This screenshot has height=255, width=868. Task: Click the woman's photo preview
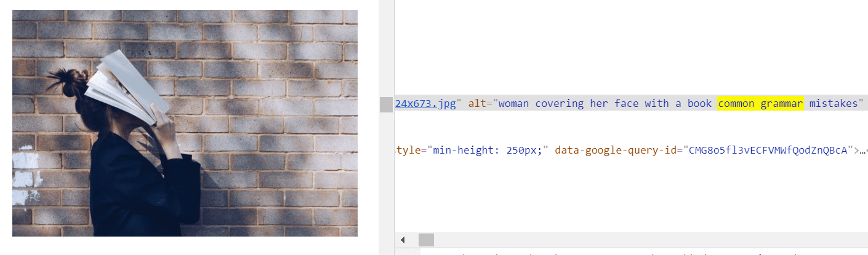click(185, 123)
